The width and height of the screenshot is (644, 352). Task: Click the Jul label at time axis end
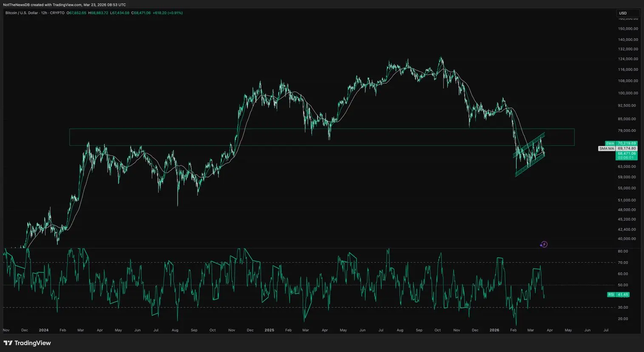pos(606,330)
